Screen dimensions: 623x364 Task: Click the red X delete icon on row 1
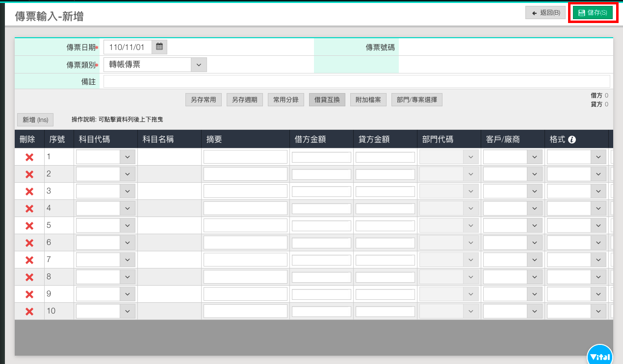point(29,157)
